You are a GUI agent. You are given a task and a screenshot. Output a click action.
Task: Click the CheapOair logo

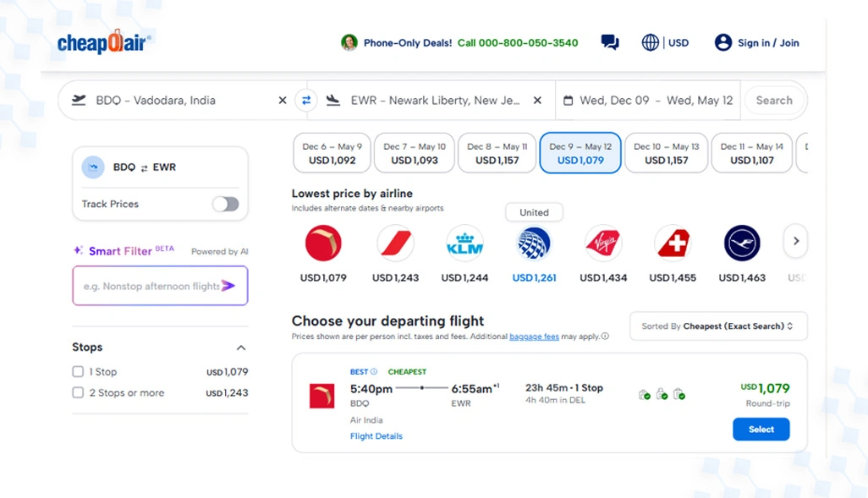pyautogui.click(x=103, y=41)
